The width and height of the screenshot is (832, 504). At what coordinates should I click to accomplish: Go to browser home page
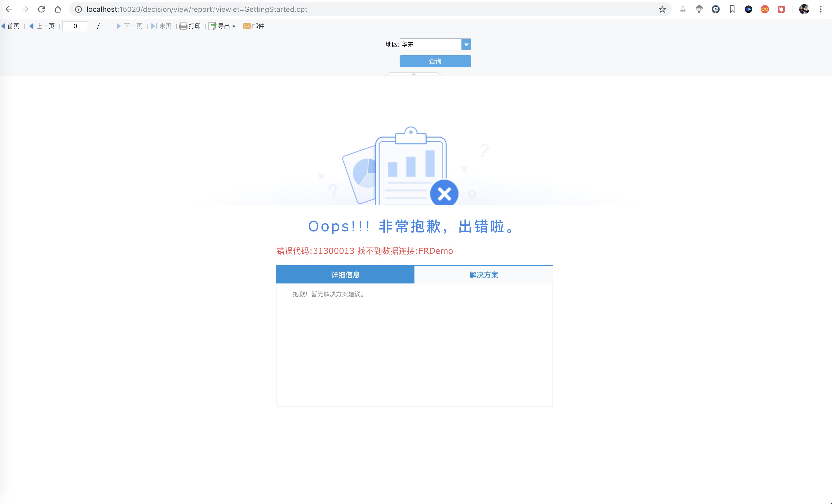[58, 9]
